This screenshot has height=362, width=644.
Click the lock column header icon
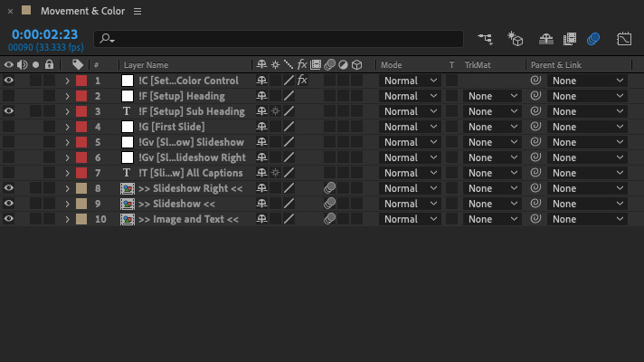coord(49,64)
